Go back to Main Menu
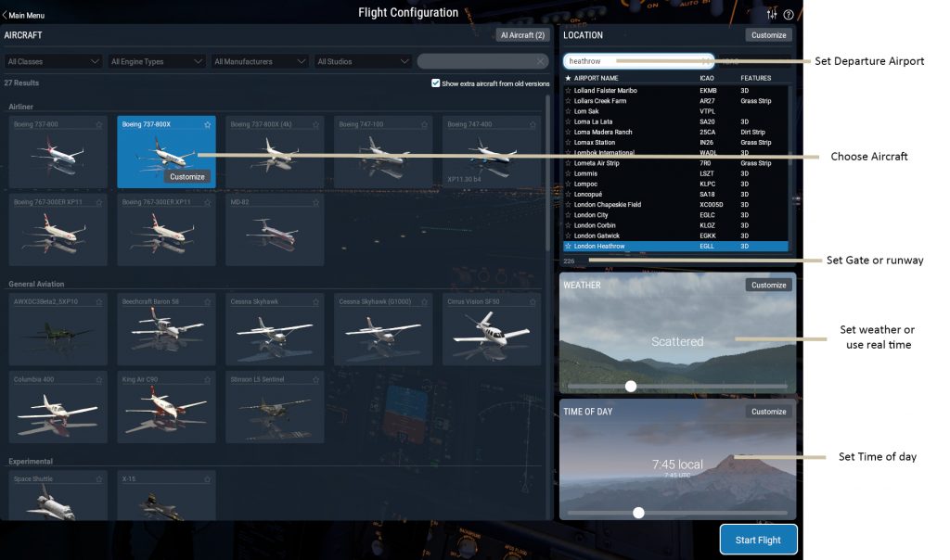The image size is (950, 560). (x=23, y=15)
